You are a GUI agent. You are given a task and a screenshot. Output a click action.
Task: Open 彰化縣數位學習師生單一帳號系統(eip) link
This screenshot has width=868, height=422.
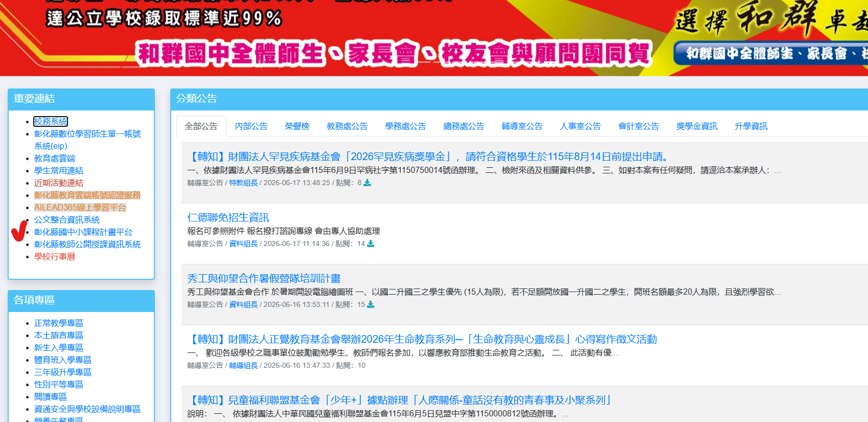[x=87, y=140]
